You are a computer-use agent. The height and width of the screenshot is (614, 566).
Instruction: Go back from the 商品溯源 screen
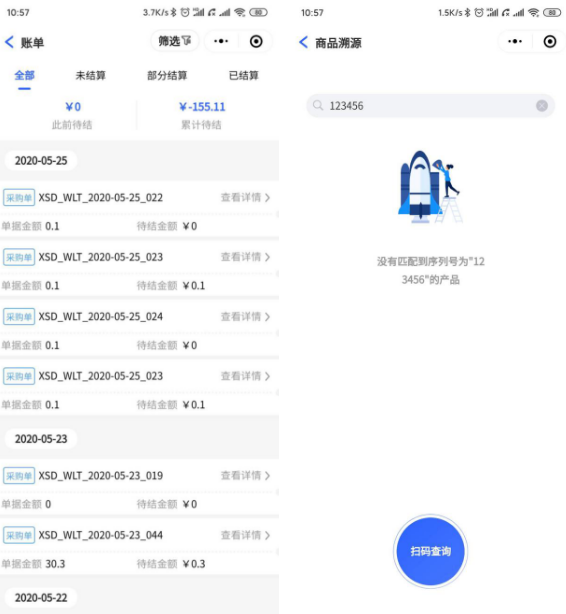point(304,42)
